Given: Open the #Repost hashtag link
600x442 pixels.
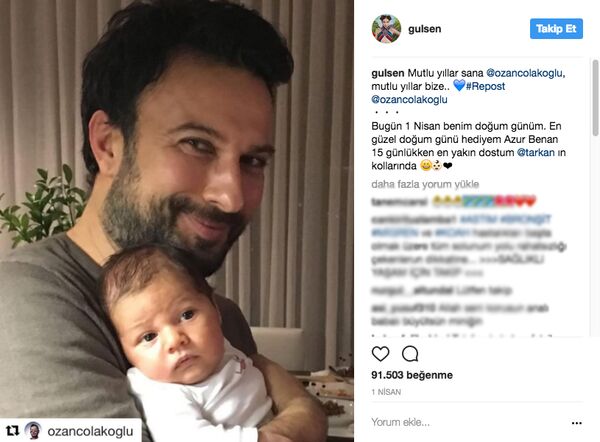Looking at the screenshot, I should coord(485,86).
